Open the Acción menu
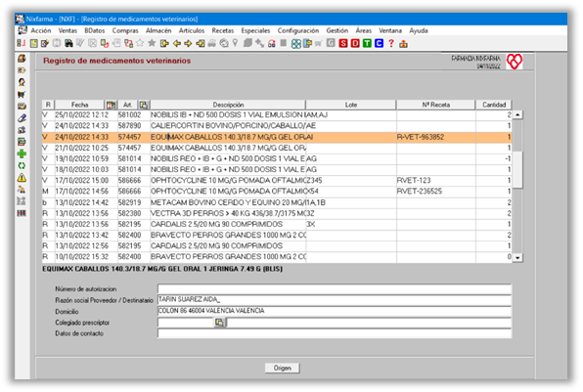 tap(41, 31)
